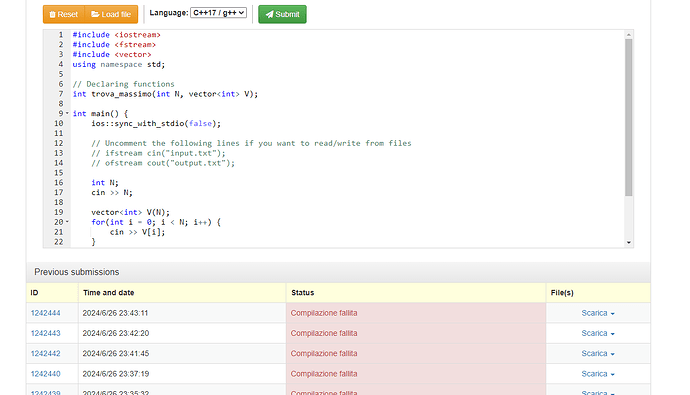Collapse the for loop fold arrow at line 20
This screenshot has width=690, height=395.
click(x=67, y=222)
